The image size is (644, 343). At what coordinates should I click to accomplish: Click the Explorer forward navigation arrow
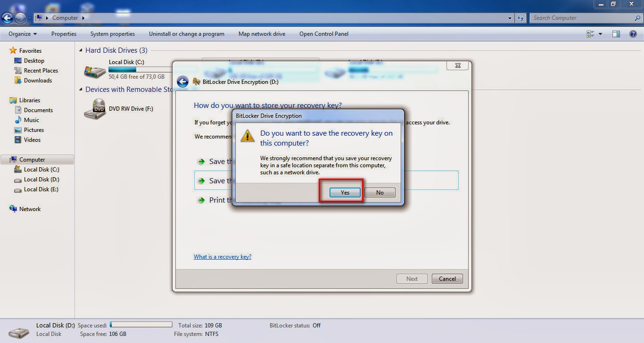click(20, 18)
